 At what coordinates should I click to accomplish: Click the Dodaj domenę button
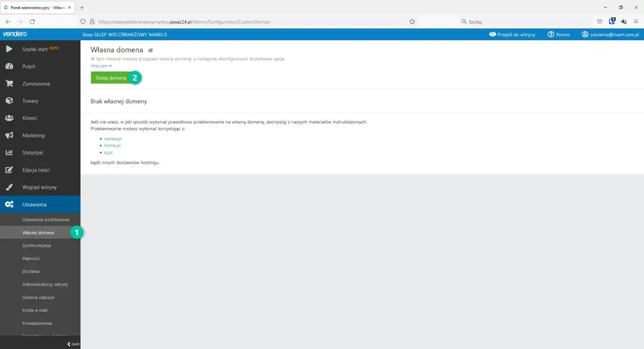111,78
